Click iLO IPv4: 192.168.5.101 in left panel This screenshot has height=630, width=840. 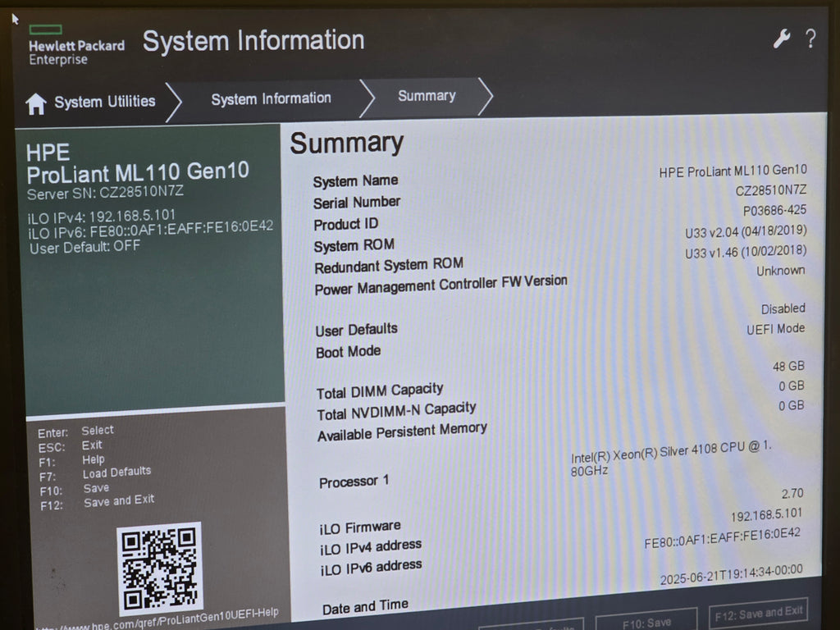(102, 217)
